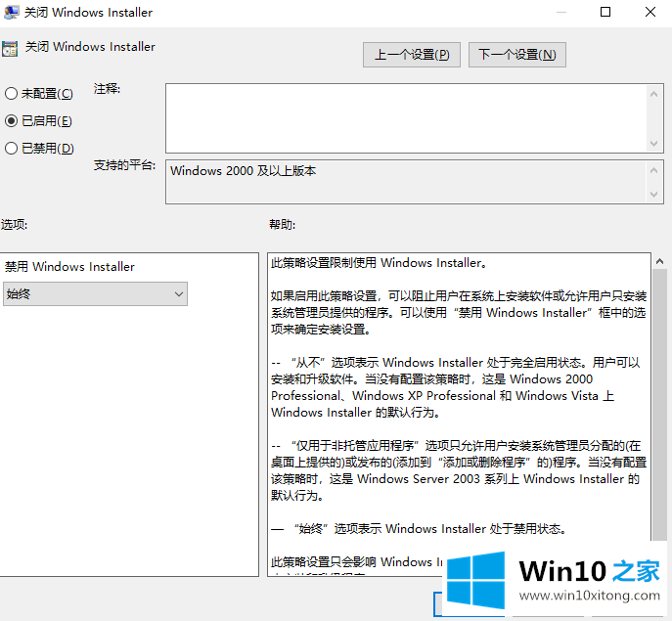The height and width of the screenshot is (621, 672).
Task: Click up arrow in supported platform scrollbar
Action: click(653, 170)
